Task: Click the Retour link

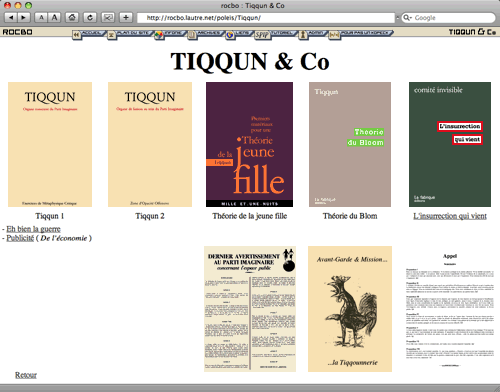Action: [x=26, y=375]
